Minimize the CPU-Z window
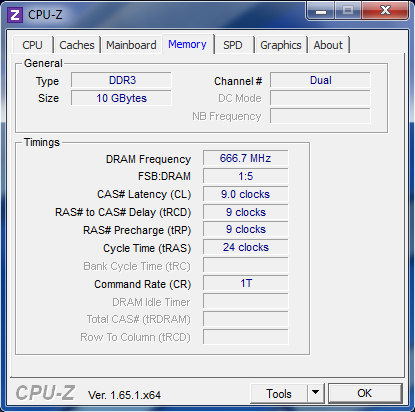 321,11
